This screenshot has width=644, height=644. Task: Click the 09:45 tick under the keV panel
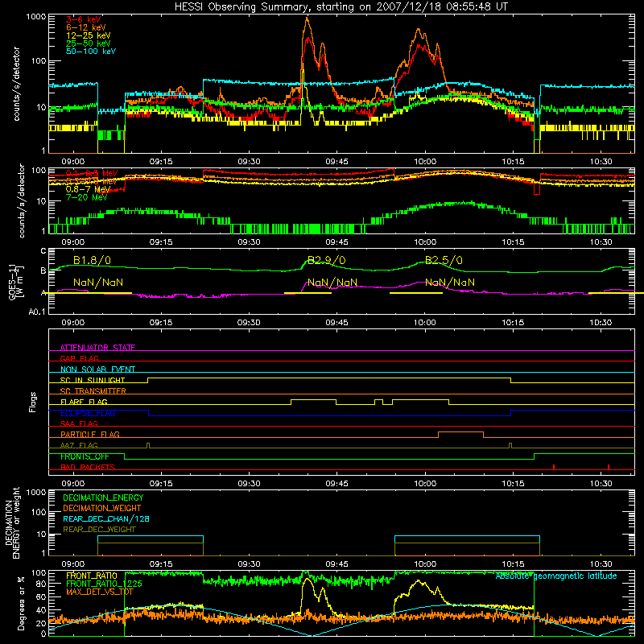coord(336,162)
